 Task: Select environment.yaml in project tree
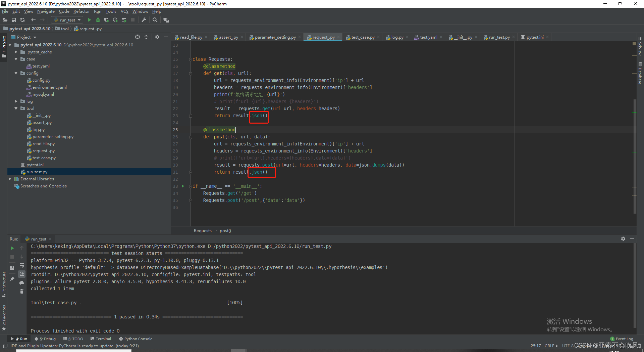pos(49,87)
